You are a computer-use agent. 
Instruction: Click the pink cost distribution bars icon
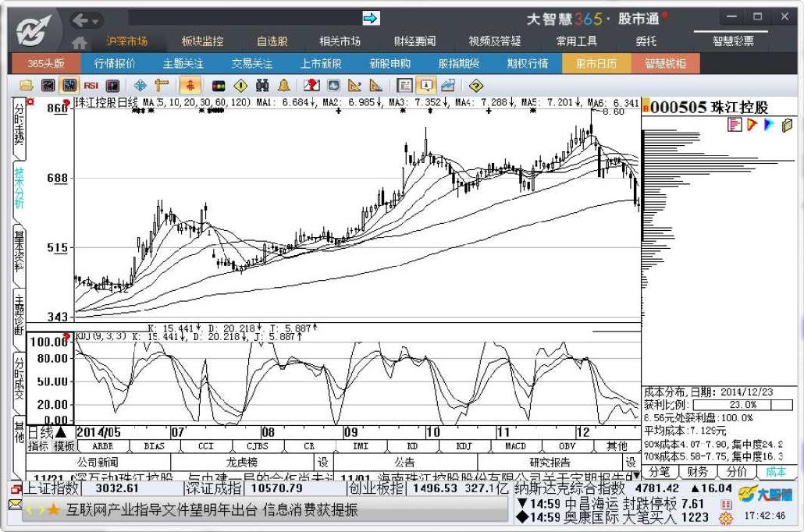pos(735,124)
